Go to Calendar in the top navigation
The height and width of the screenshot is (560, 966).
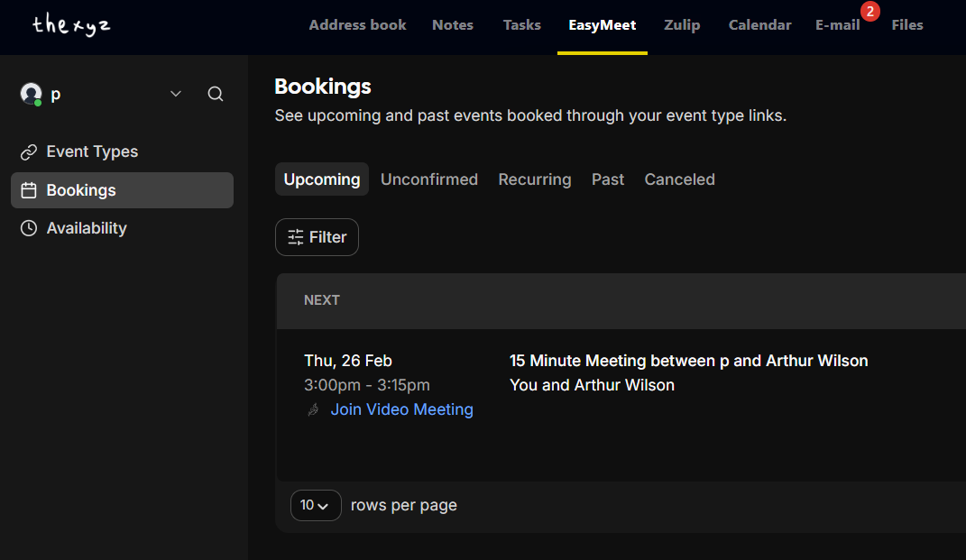click(x=759, y=24)
